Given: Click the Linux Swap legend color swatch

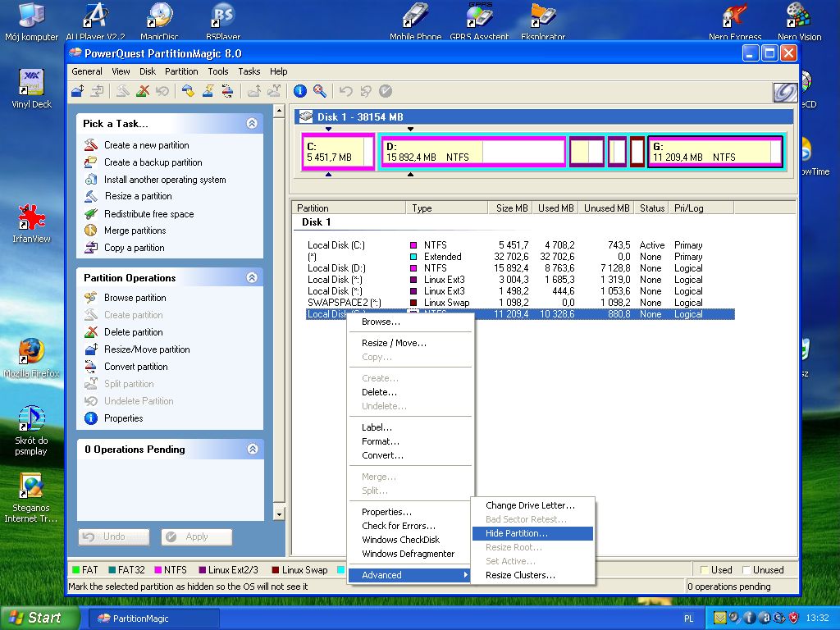Looking at the screenshot, I should point(276,570).
